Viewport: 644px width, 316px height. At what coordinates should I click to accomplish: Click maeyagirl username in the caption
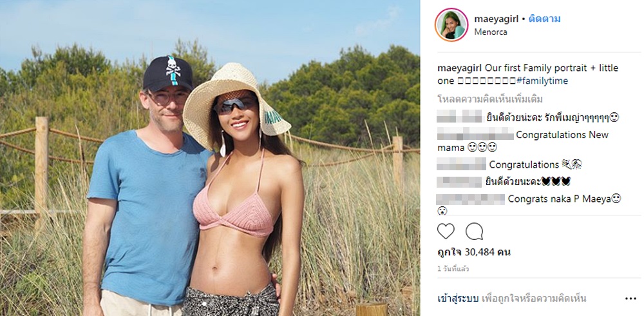(x=460, y=68)
